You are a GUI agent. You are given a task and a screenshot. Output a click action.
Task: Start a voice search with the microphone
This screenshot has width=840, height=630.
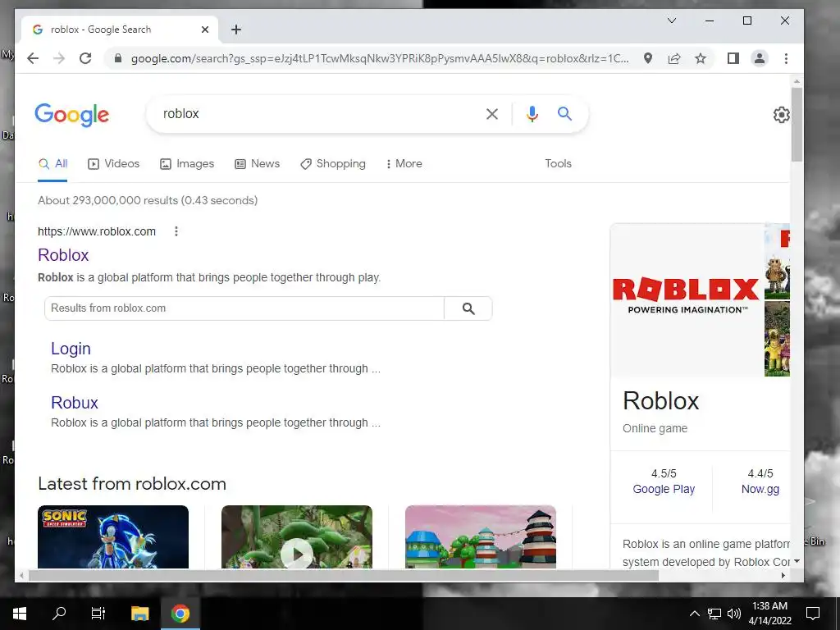[532, 113]
